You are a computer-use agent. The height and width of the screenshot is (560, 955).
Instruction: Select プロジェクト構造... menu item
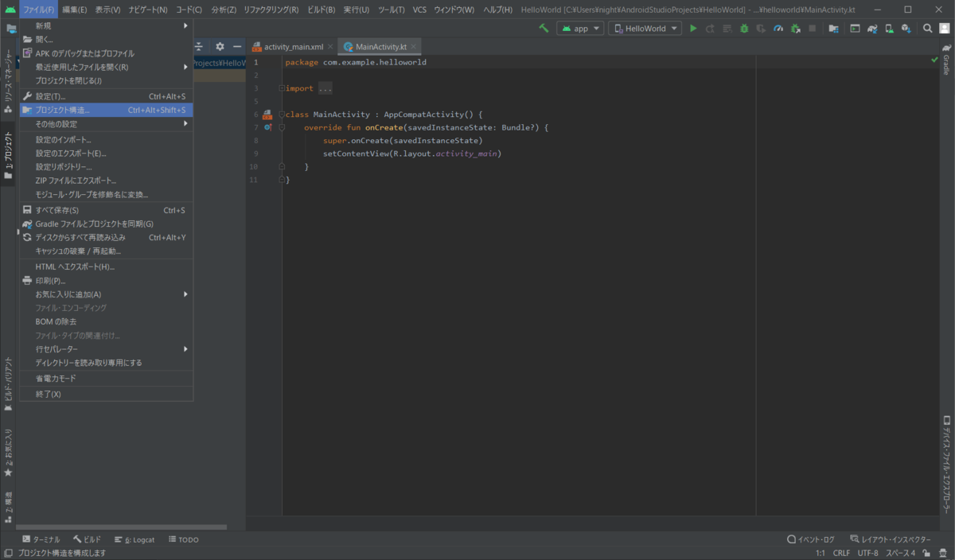point(107,110)
